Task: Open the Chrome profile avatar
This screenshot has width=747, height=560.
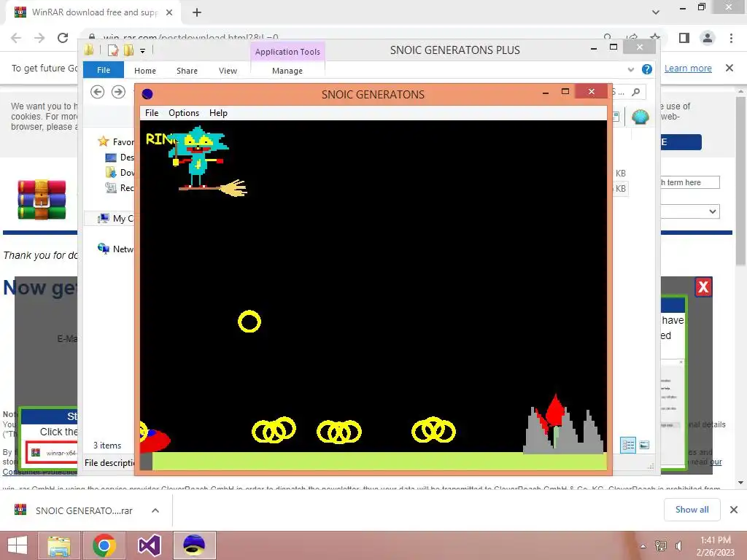Action: point(708,38)
